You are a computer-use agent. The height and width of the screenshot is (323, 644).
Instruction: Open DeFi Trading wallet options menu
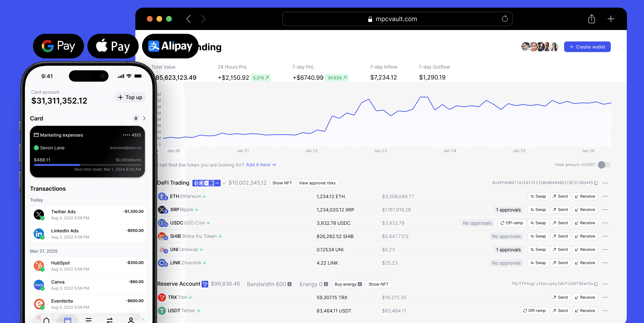(605, 183)
